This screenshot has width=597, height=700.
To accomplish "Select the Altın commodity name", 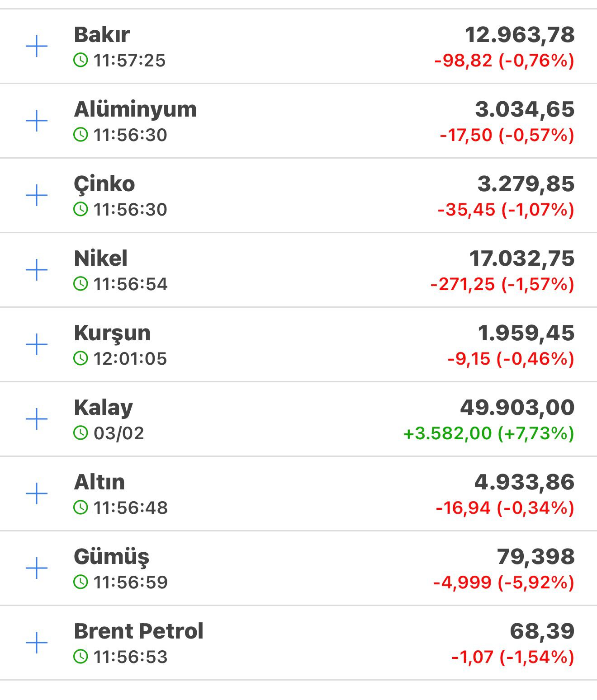I will click(x=99, y=482).
